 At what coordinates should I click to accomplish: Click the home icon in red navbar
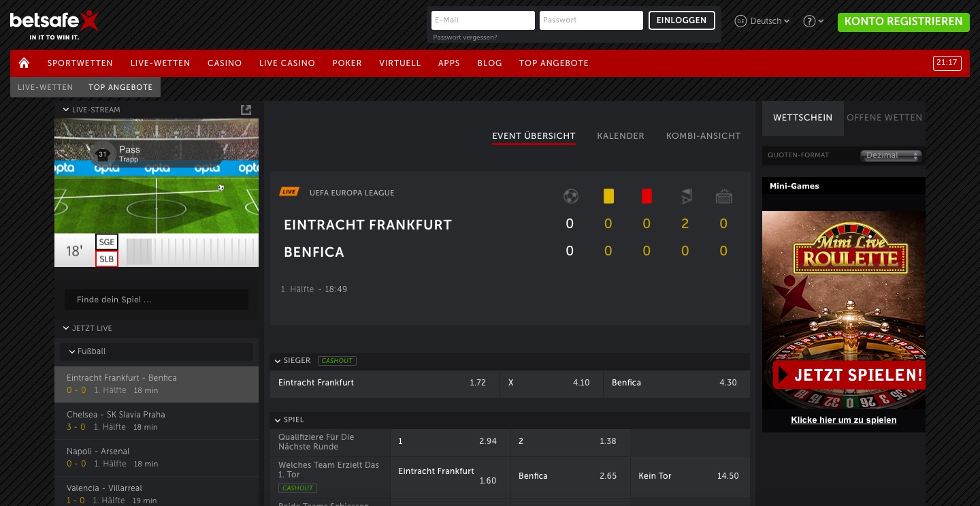(24, 63)
